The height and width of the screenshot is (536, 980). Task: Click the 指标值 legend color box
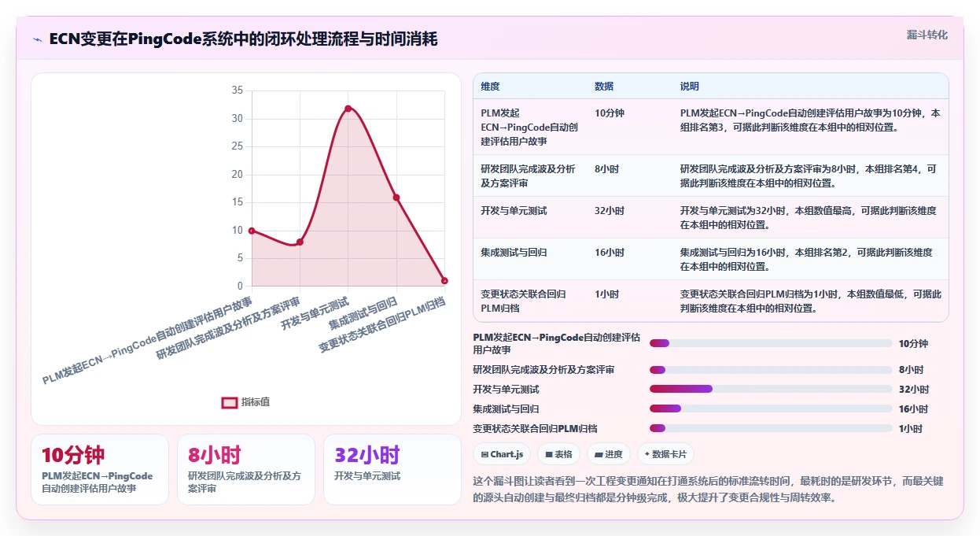click(229, 402)
